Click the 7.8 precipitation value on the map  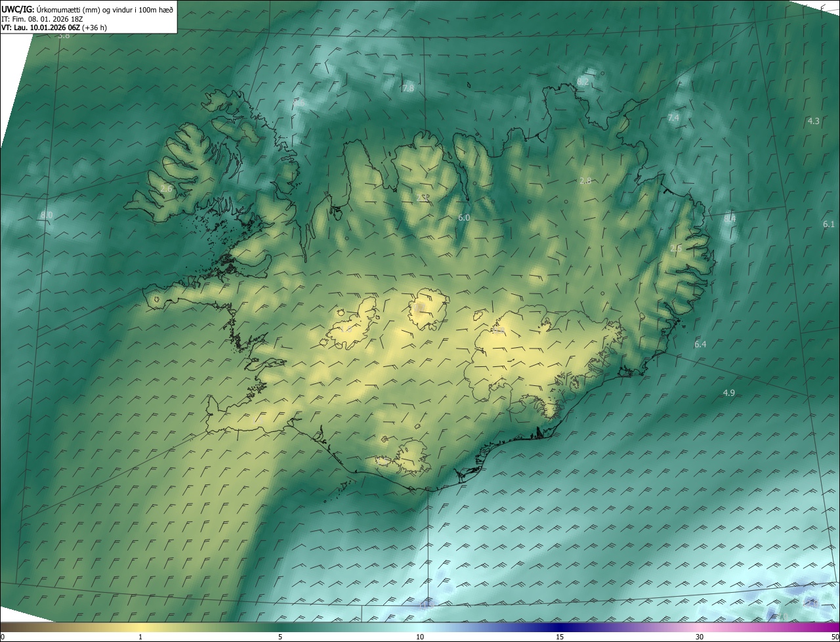408,88
